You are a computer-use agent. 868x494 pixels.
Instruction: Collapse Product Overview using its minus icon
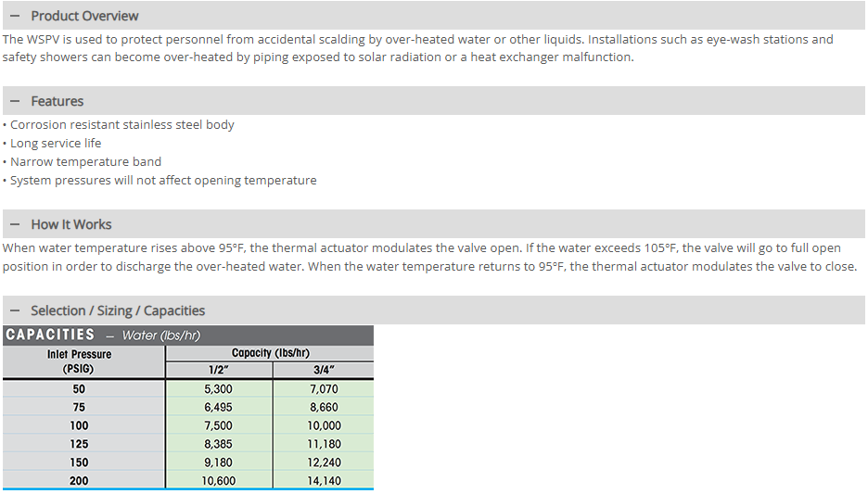click(15, 16)
